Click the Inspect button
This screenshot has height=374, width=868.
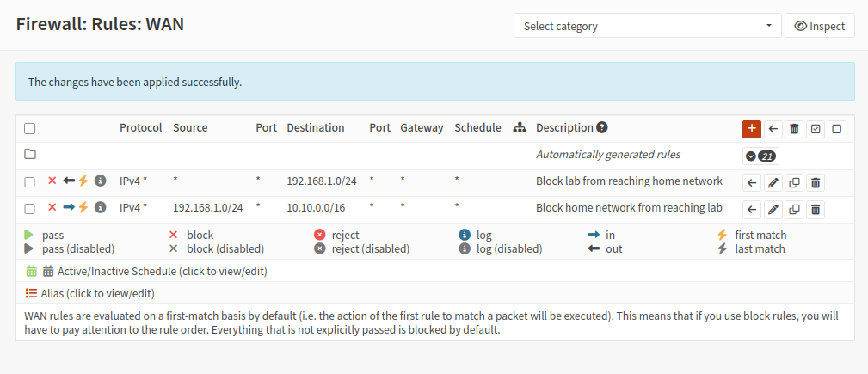pyautogui.click(x=820, y=26)
